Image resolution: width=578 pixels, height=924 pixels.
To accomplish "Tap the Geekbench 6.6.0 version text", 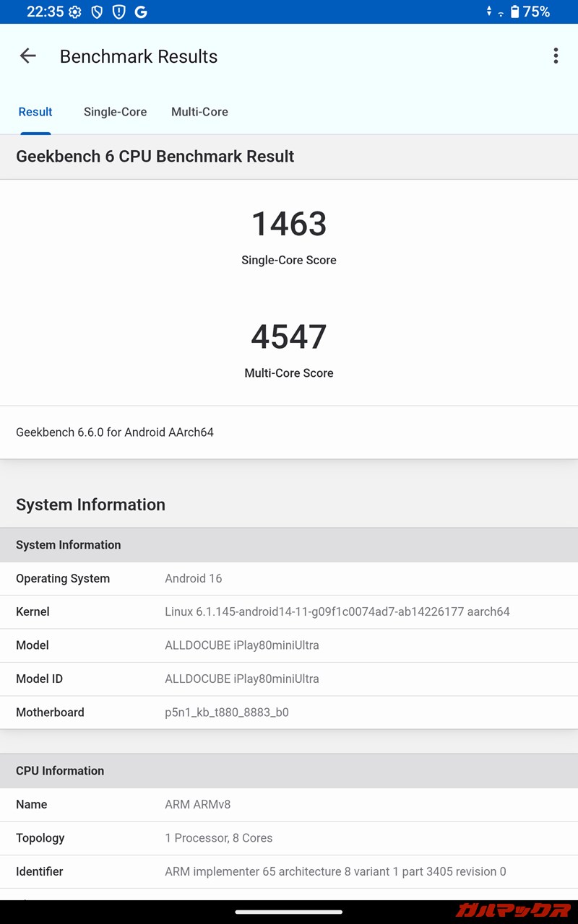I will point(115,432).
